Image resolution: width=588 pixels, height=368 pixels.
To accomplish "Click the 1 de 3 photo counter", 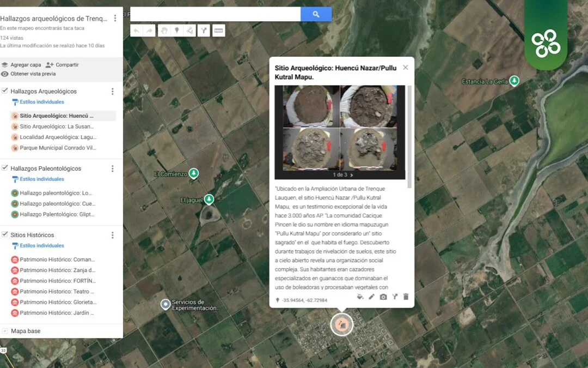I will [340, 175].
